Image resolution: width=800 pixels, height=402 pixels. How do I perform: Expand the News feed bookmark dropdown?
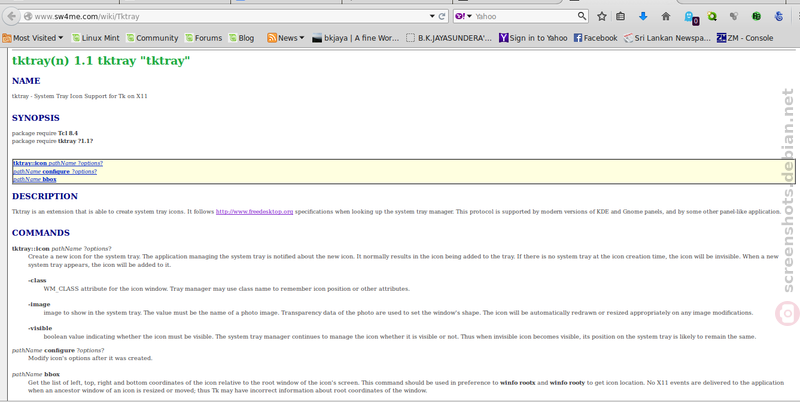[x=286, y=38]
